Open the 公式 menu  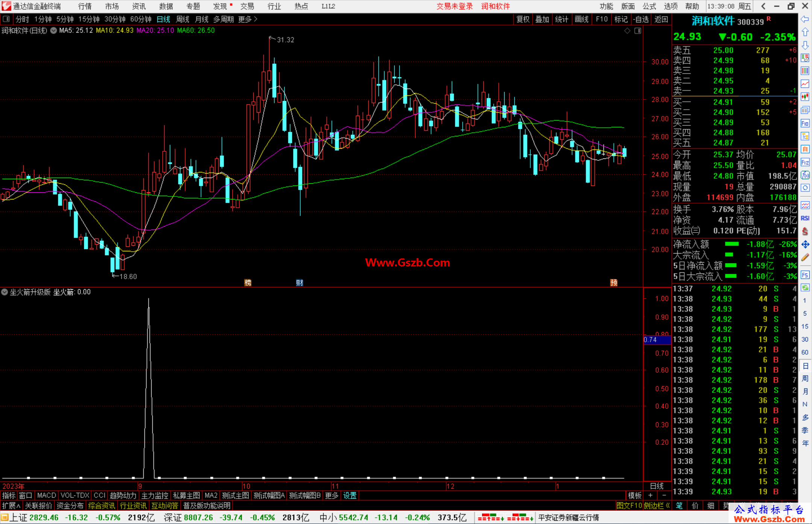[649, 6]
